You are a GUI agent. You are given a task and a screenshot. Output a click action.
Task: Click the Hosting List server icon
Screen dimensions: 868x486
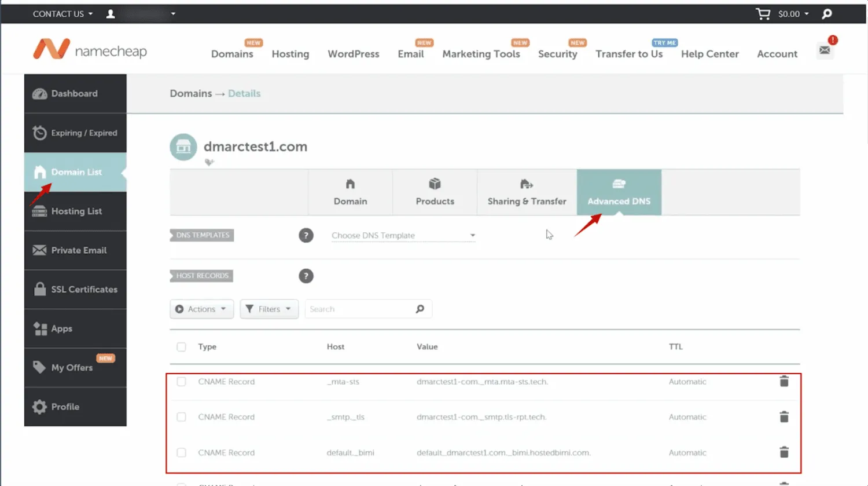(x=39, y=211)
